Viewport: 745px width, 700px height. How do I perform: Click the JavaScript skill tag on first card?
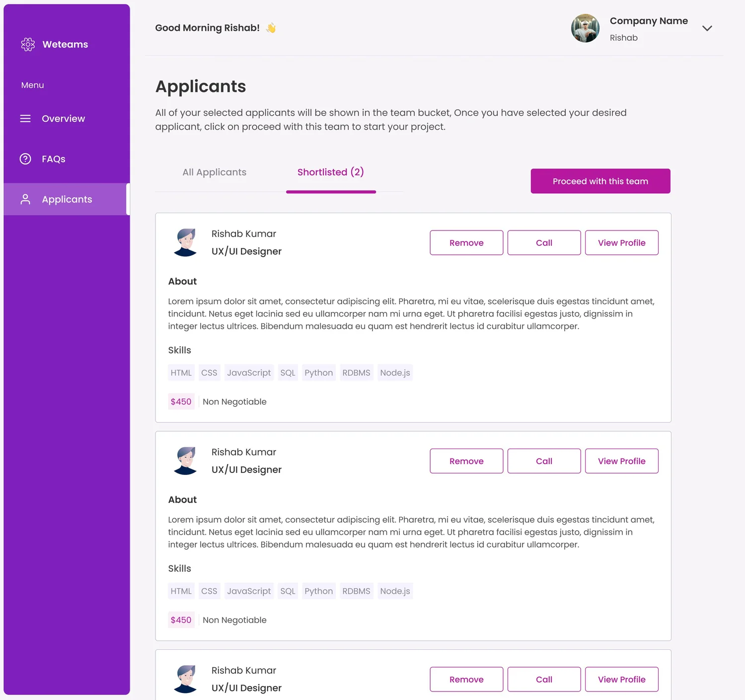point(249,373)
